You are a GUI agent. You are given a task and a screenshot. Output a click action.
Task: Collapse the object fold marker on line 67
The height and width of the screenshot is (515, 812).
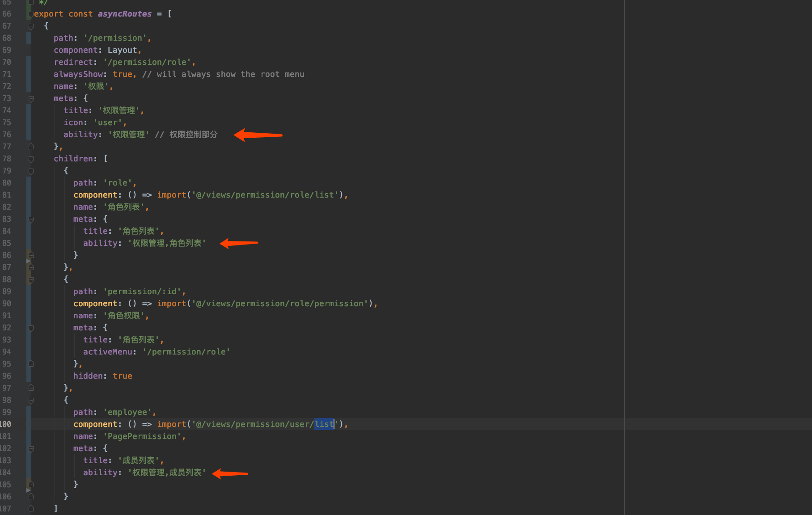tap(31, 26)
